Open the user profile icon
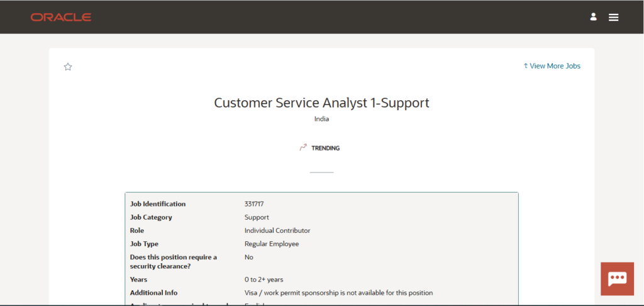This screenshot has width=644, height=306. click(x=593, y=17)
